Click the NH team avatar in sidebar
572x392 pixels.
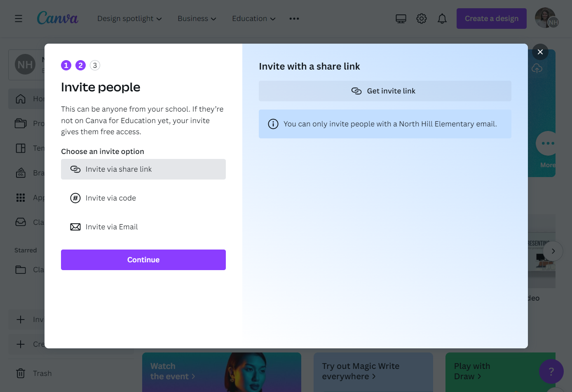[25, 65]
